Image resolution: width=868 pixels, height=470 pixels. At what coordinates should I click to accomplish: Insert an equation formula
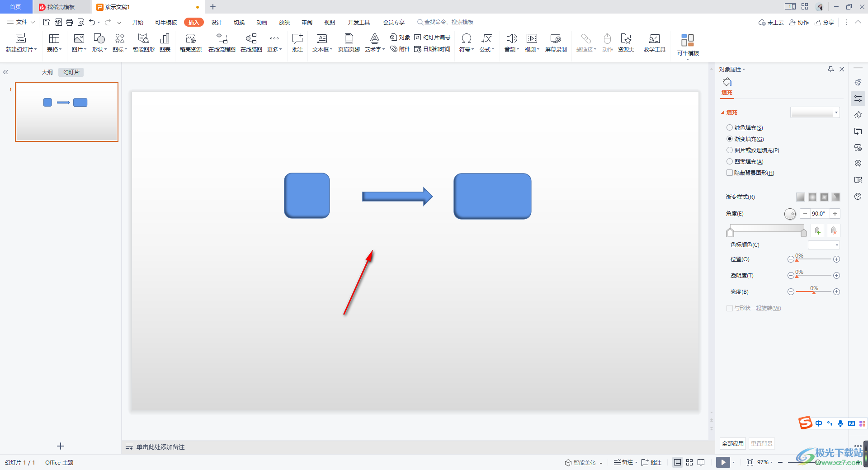487,43
